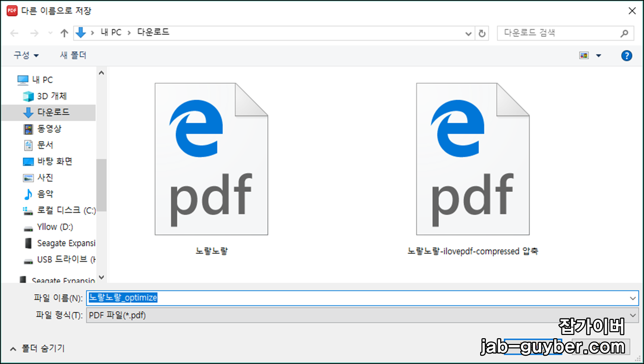This screenshot has height=364, width=644.
Task: Click the 사진 picture icon
Action: click(28, 178)
